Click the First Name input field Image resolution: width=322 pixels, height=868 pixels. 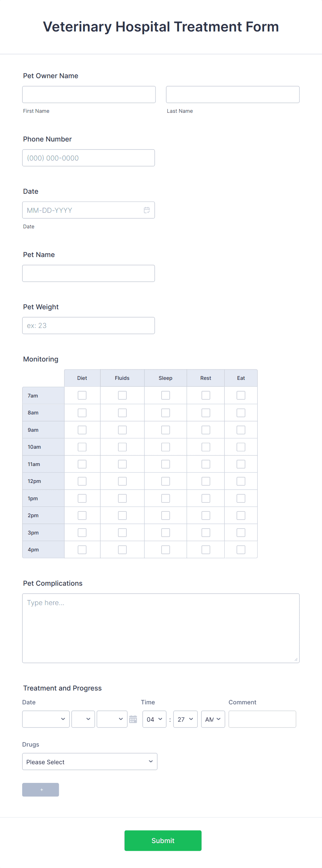point(89,94)
